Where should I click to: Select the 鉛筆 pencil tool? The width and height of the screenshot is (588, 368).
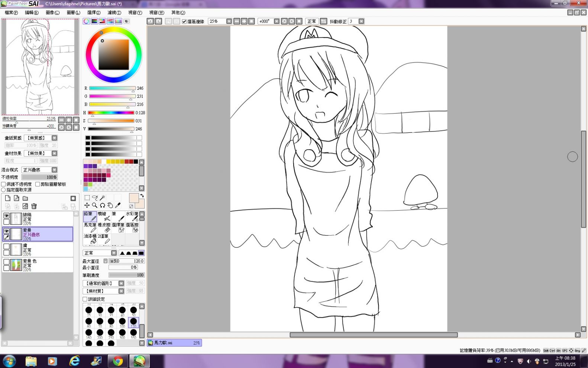[90, 217]
